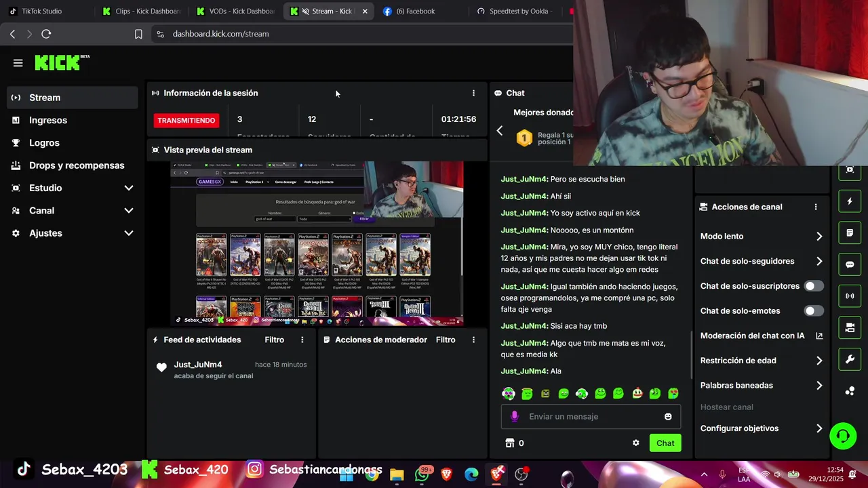Click the lightning bolt icon in right sidebar

[x=850, y=201]
